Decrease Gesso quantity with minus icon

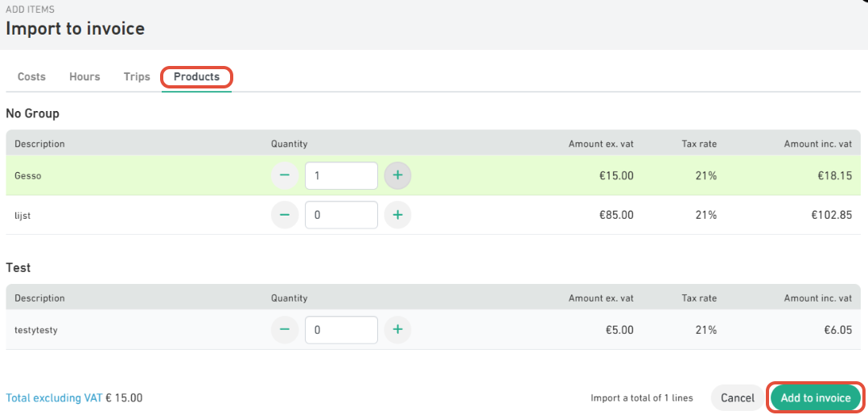point(285,176)
